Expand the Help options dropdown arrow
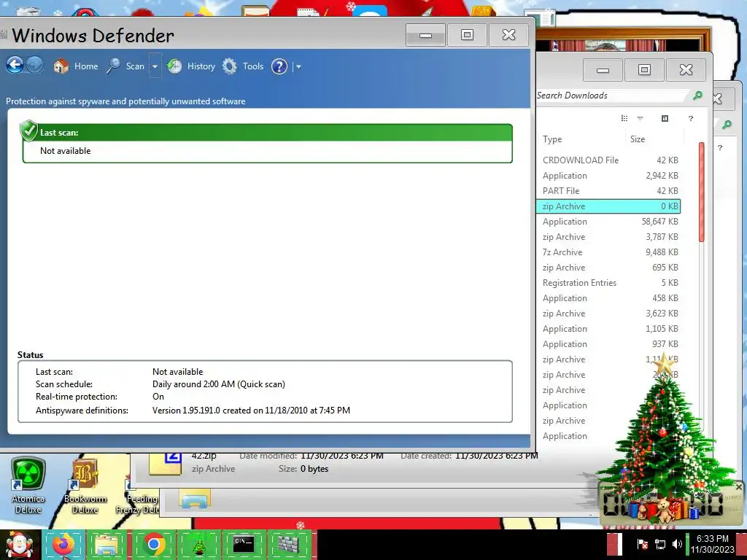 pyautogui.click(x=298, y=66)
